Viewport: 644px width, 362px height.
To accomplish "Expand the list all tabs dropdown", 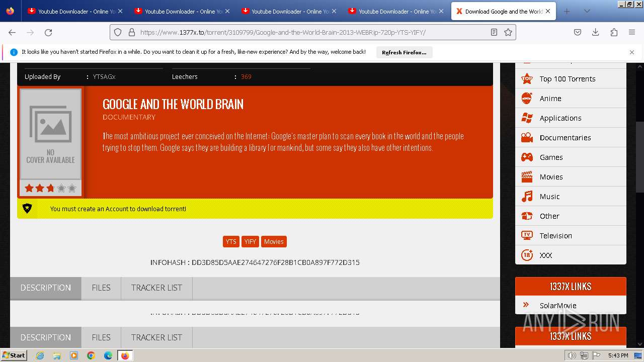I will pos(587,11).
